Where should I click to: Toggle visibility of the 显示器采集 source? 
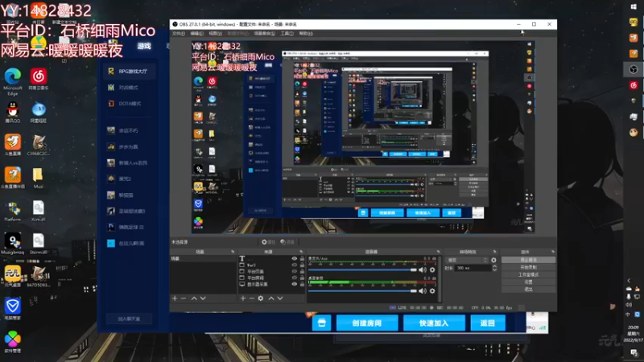point(294,284)
